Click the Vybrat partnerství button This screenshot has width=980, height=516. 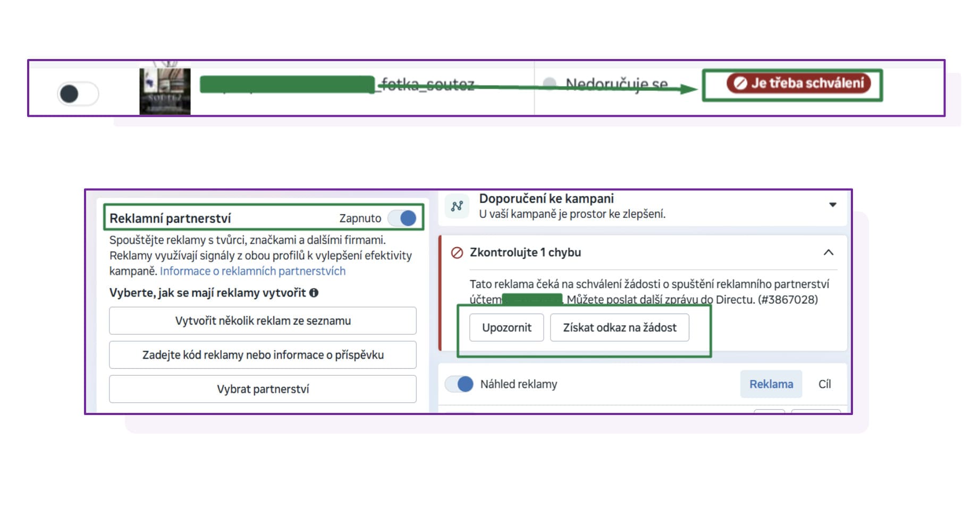pos(263,389)
